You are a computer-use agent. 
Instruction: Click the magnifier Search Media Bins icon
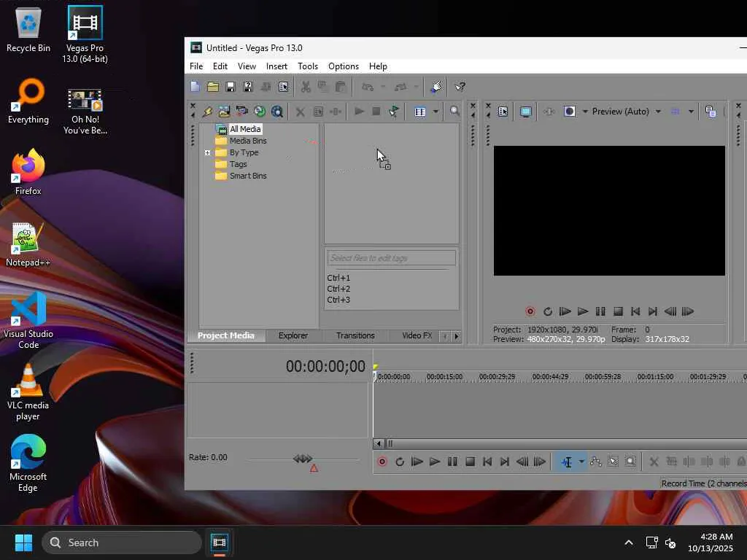(454, 112)
